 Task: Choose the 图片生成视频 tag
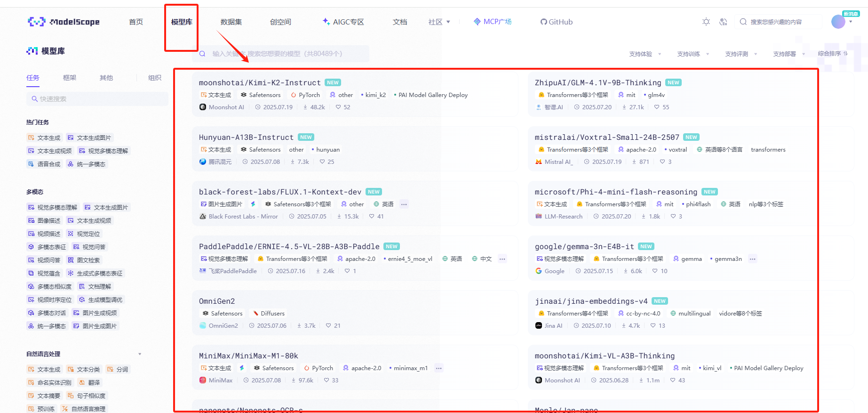tap(95, 313)
